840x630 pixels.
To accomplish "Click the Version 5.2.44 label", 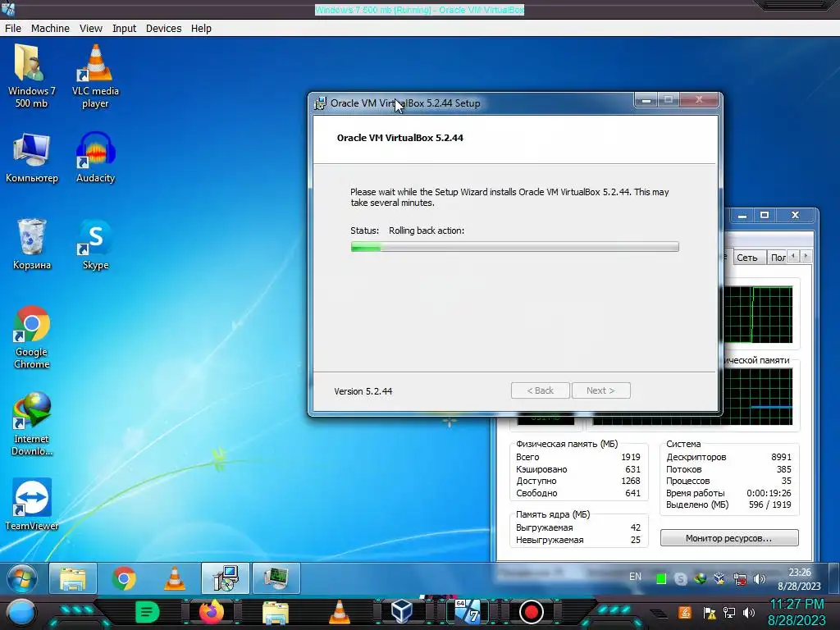I will coord(363,391).
